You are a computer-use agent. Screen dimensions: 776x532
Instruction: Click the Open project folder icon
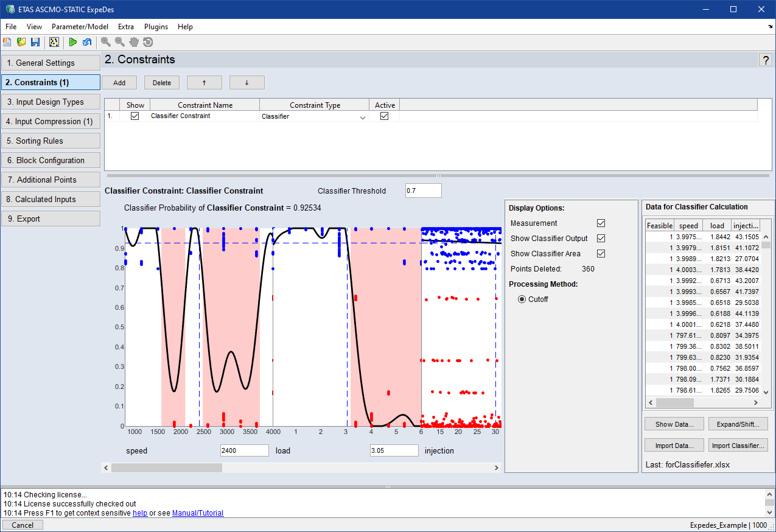click(x=21, y=42)
